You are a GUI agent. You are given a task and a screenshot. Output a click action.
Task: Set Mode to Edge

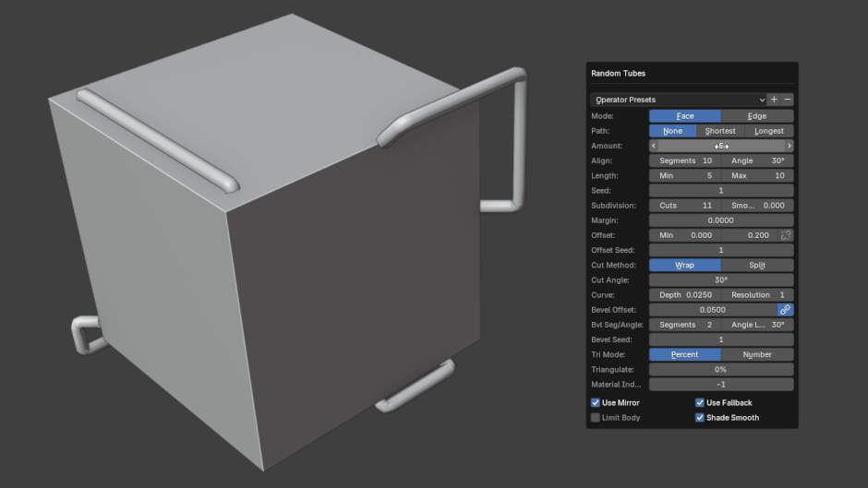click(x=757, y=116)
